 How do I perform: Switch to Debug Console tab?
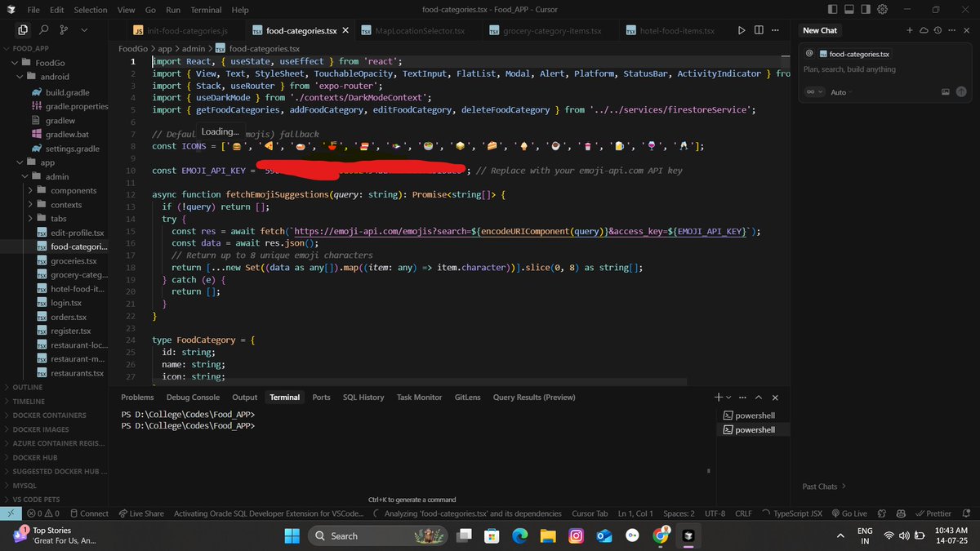coord(193,398)
